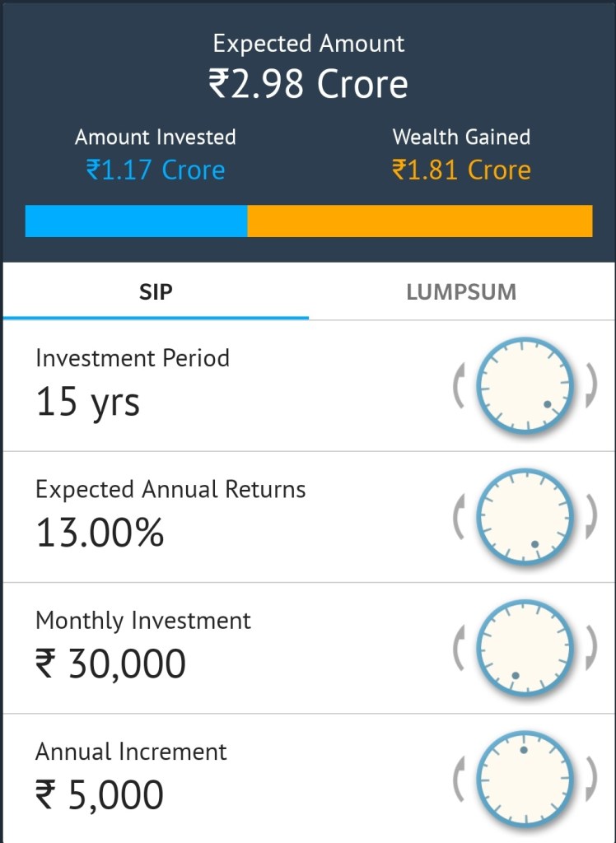
Task: Select the ₹ 30,000 monthly investment value
Action: (110, 664)
